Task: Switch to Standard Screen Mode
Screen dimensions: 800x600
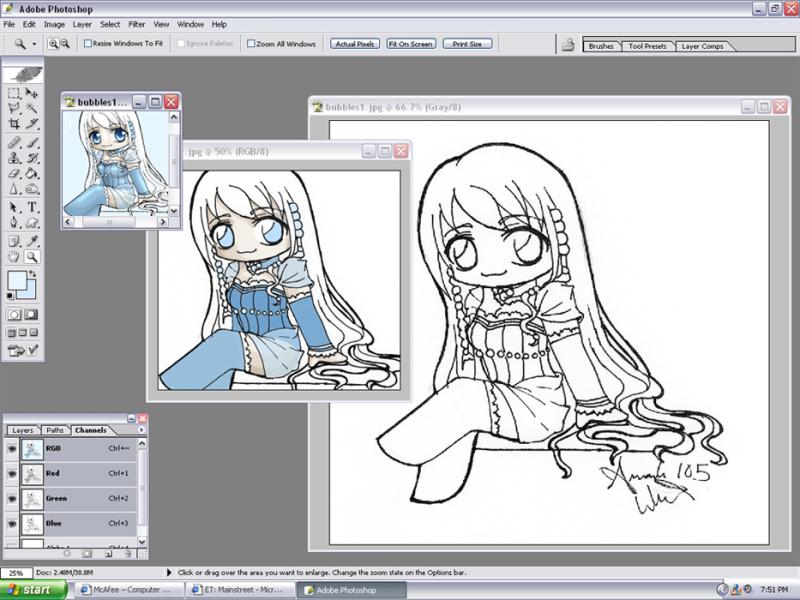Action: click(11, 333)
